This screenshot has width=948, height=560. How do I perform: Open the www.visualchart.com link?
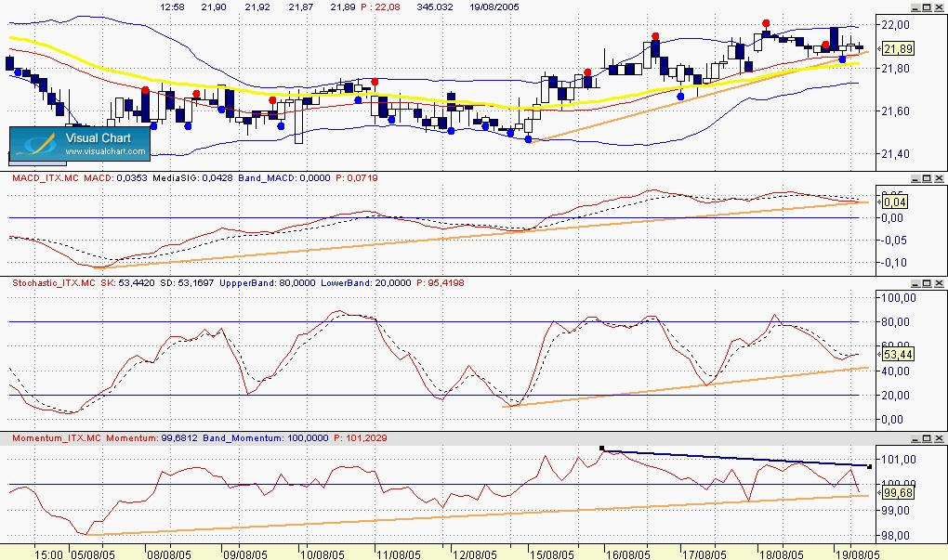pos(104,150)
